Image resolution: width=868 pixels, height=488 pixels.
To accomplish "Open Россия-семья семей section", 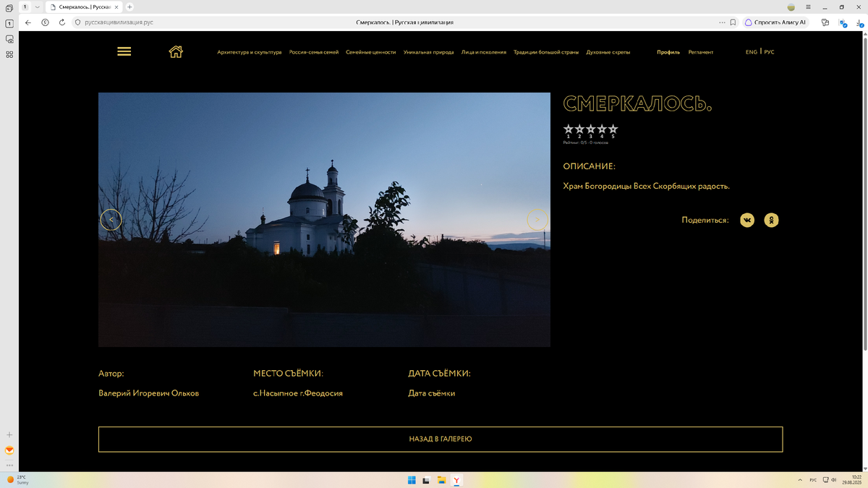I will click(314, 52).
